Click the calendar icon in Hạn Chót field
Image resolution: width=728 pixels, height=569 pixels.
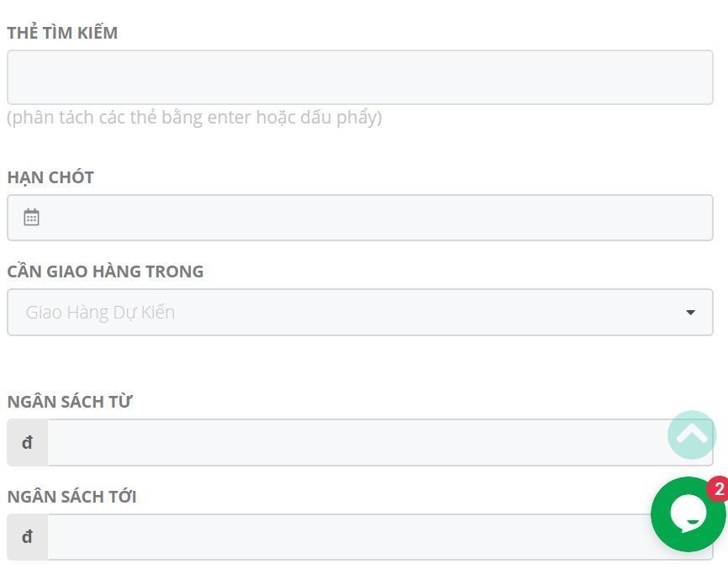(x=32, y=217)
